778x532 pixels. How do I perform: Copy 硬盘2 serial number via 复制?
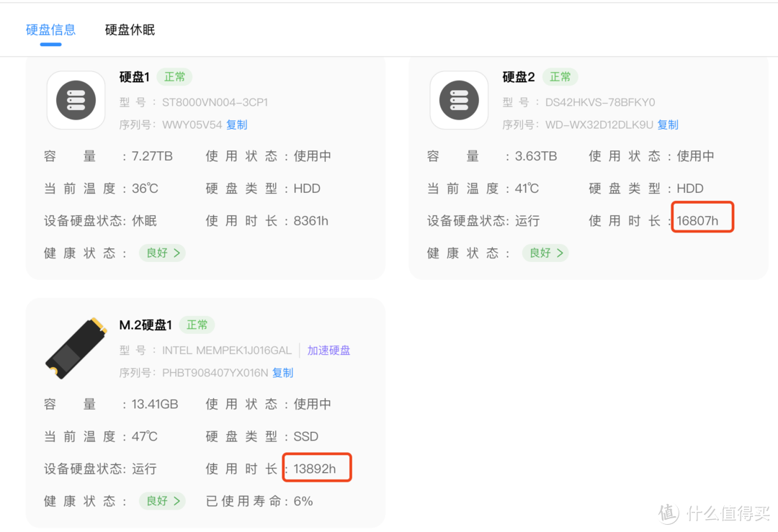click(x=668, y=124)
